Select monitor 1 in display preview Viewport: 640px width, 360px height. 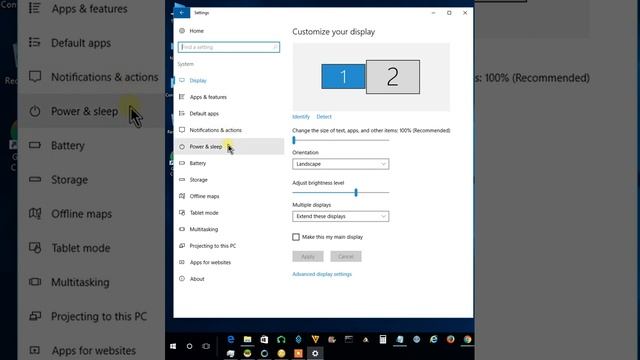coord(343,76)
